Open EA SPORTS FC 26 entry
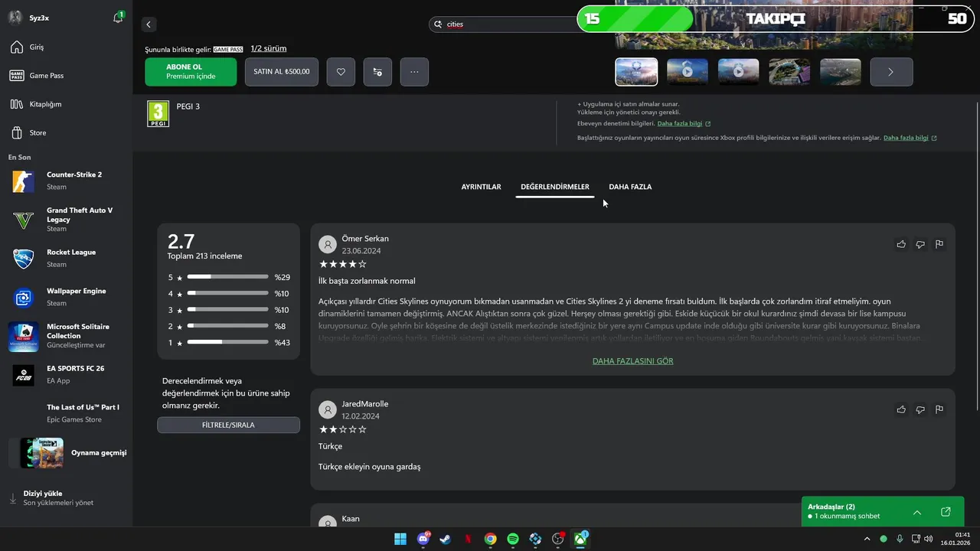Image resolution: width=980 pixels, height=551 pixels. 66,374
